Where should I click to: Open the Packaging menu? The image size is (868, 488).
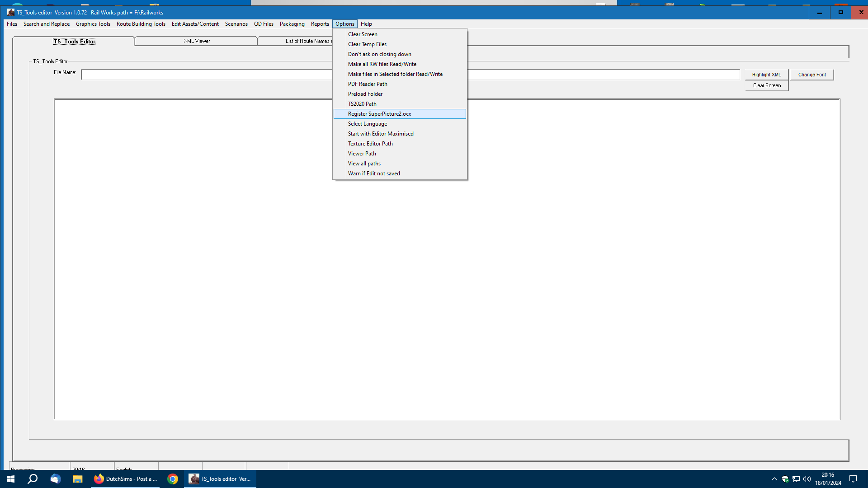[292, 24]
